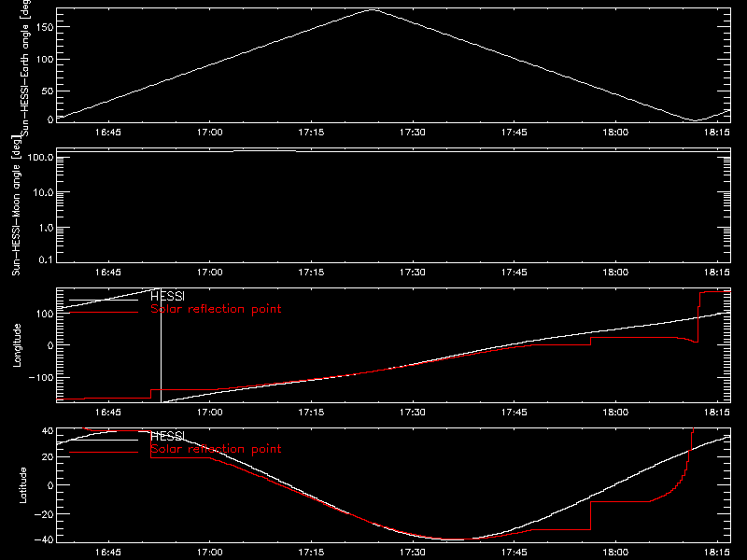Click 17:15 time label under Earth angle plot
Image resolution: width=747 pixels, height=560 pixels.
coord(311,133)
